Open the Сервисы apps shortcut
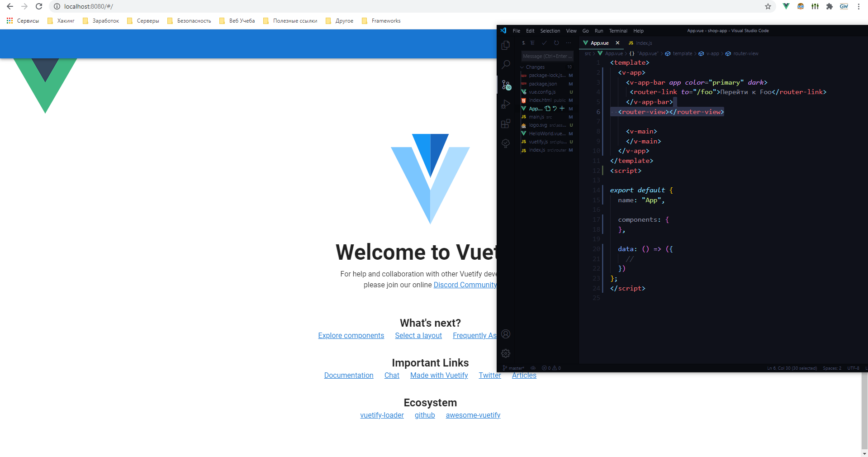 pos(23,21)
